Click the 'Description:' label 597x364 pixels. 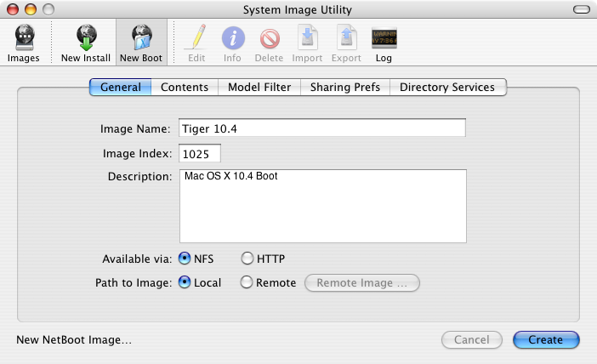pyautogui.click(x=139, y=177)
